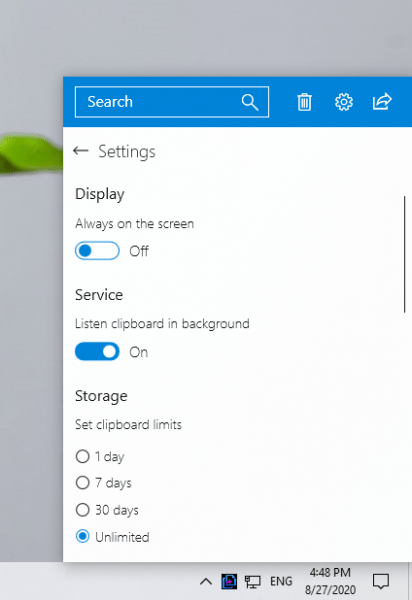This screenshot has width=412, height=600.
Task: Turn off Listen clipboard in background switch
Action: pyautogui.click(x=97, y=352)
